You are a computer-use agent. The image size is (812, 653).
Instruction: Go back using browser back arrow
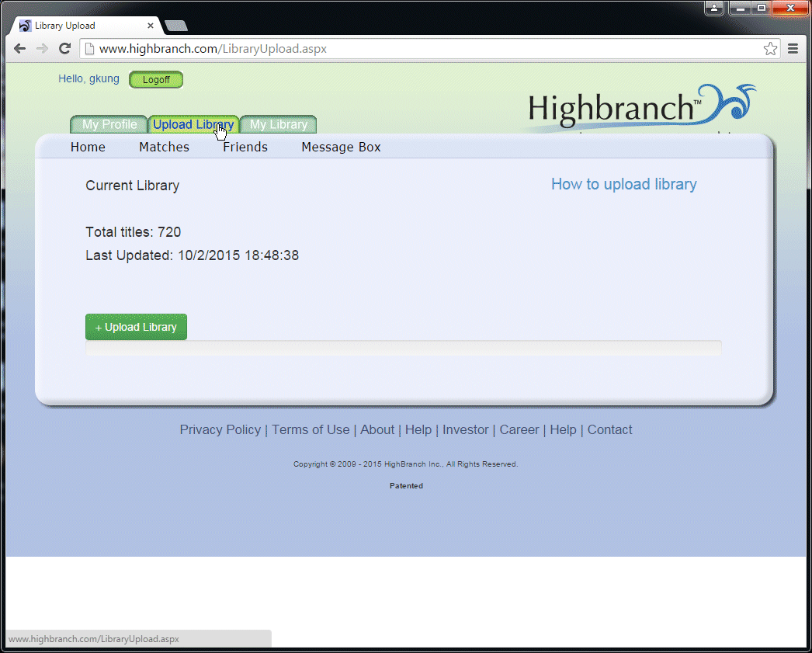coord(19,49)
